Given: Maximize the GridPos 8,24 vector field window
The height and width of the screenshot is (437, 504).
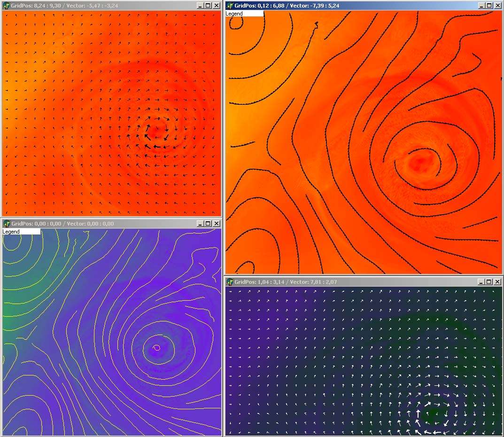Looking at the screenshot, I should click(x=208, y=6).
